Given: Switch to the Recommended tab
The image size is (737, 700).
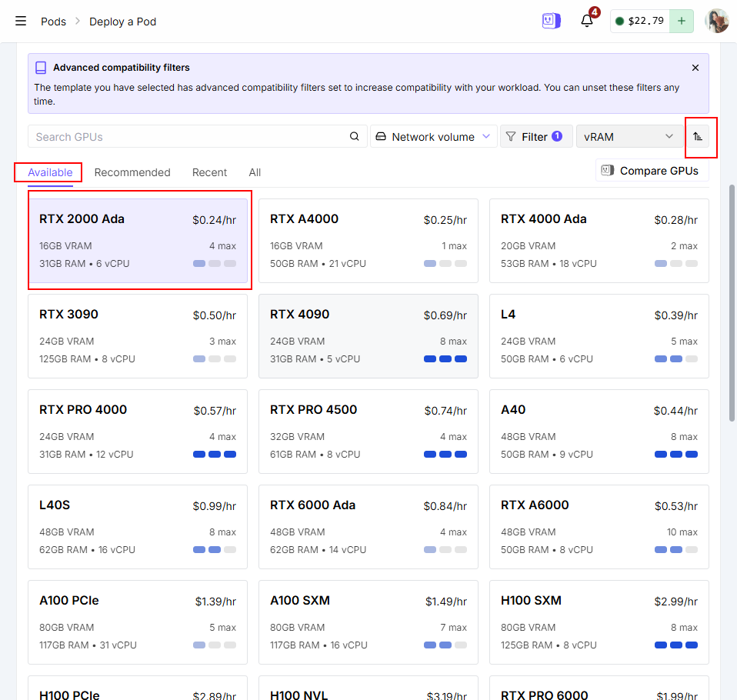Looking at the screenshot, I should [x=132, y=172].
